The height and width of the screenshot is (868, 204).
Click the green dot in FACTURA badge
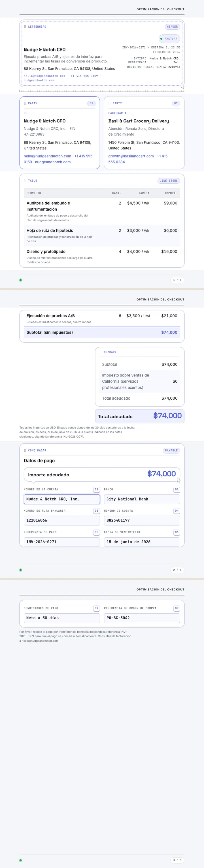click(161, 39)
